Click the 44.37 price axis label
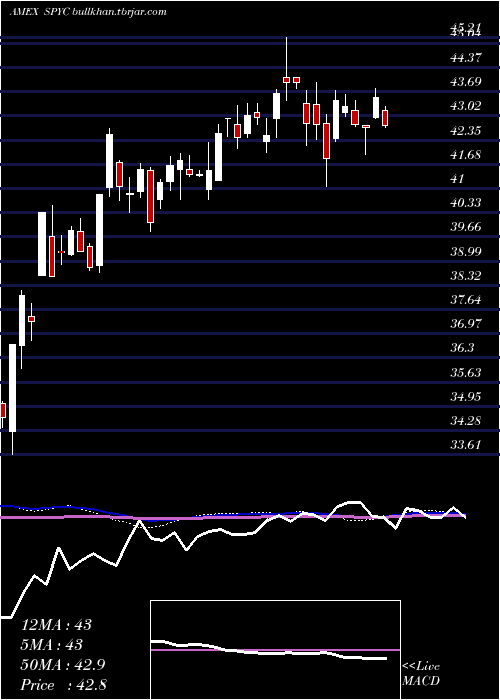Image resolution: width=500 pixels, height=700 pixels. coord(466,57)
